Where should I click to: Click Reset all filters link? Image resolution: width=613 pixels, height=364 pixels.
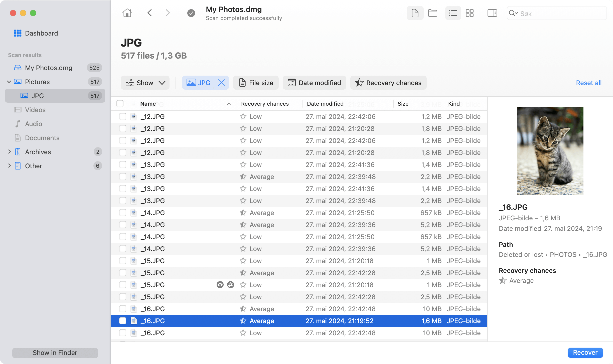(x=588, y=83)
